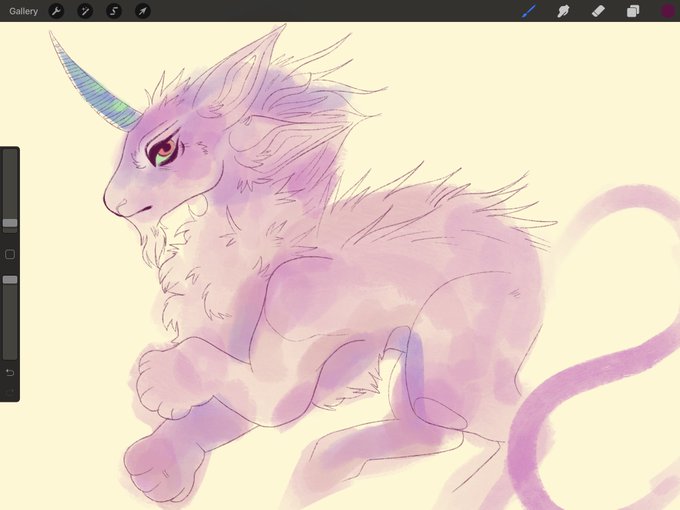Click the brush opacity slider handle
This screenshot has height=510, width=680.
tap(10, 280)
